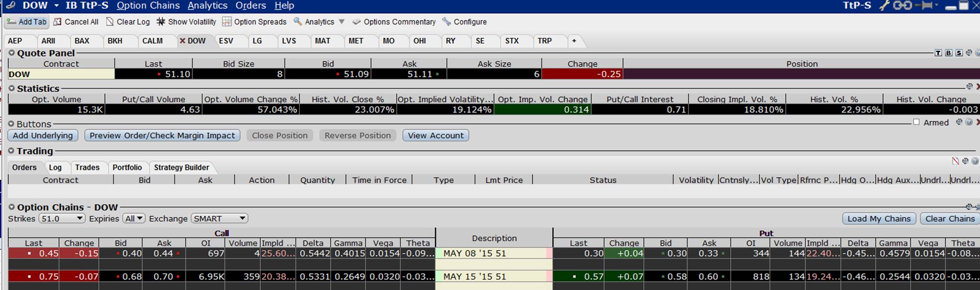Collapse the Trading section

[x=12, y=151]
